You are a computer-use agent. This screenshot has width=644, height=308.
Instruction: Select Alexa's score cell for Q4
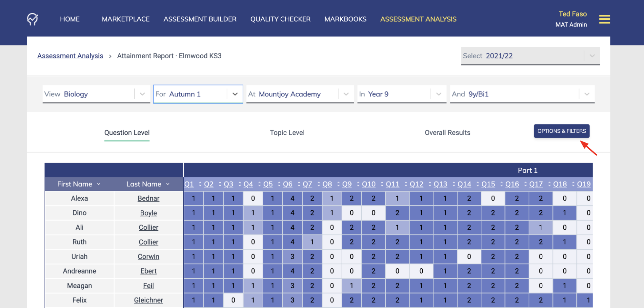[x=253, y=198]
